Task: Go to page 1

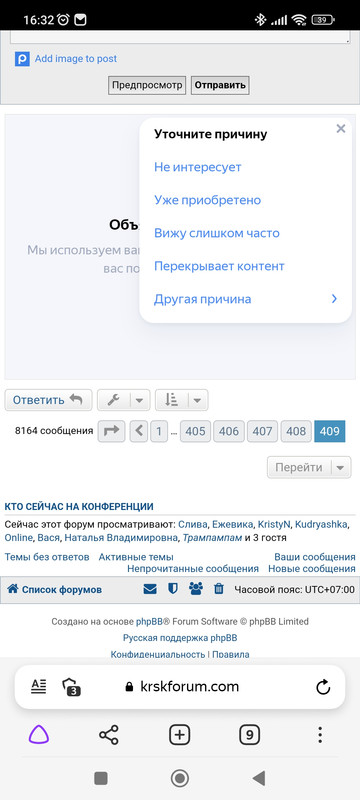Action: point(159,431)
